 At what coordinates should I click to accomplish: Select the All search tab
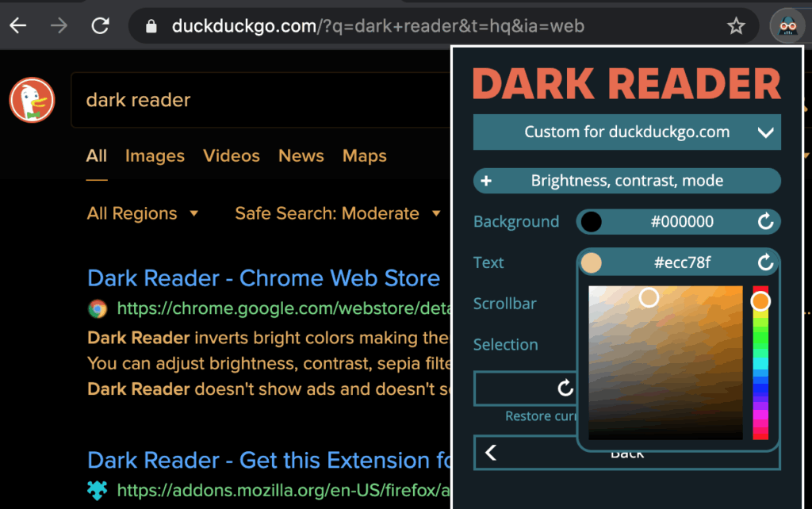click(x=96, y=156)
